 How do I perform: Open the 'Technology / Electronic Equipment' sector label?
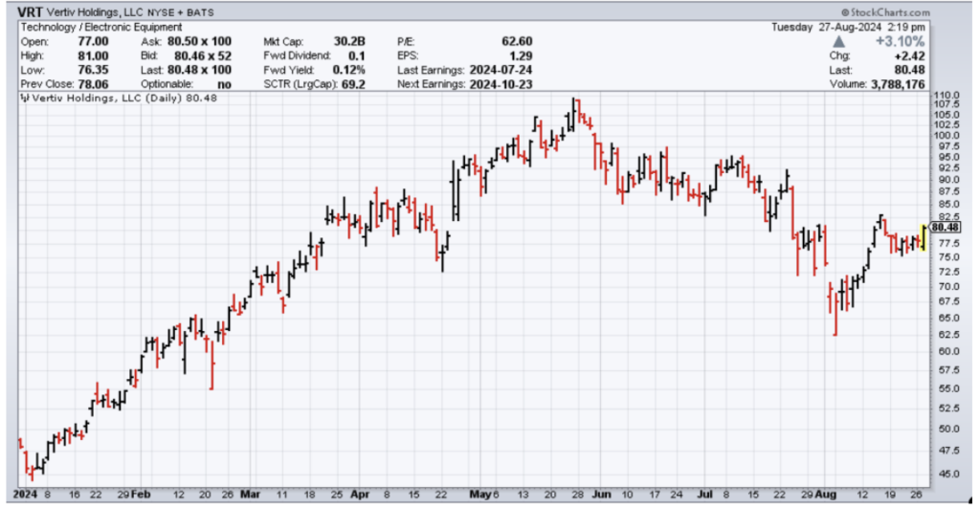101,27
